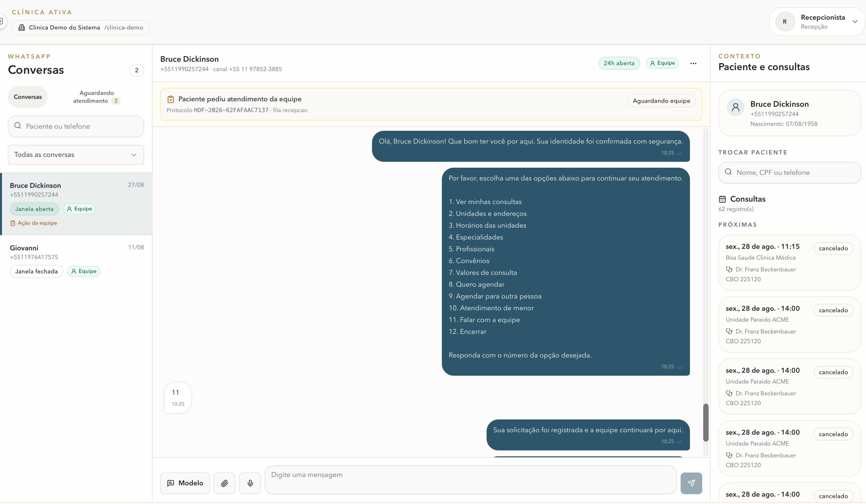Click the clipboard icon in the protocol banner
Screen dimensions: 866x504
pos(170,99)
